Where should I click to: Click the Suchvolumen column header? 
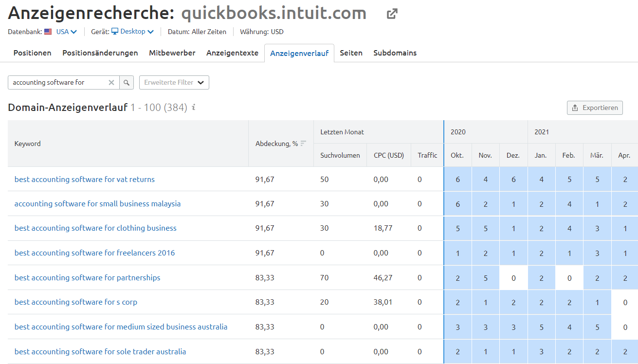tap(340, 155)
